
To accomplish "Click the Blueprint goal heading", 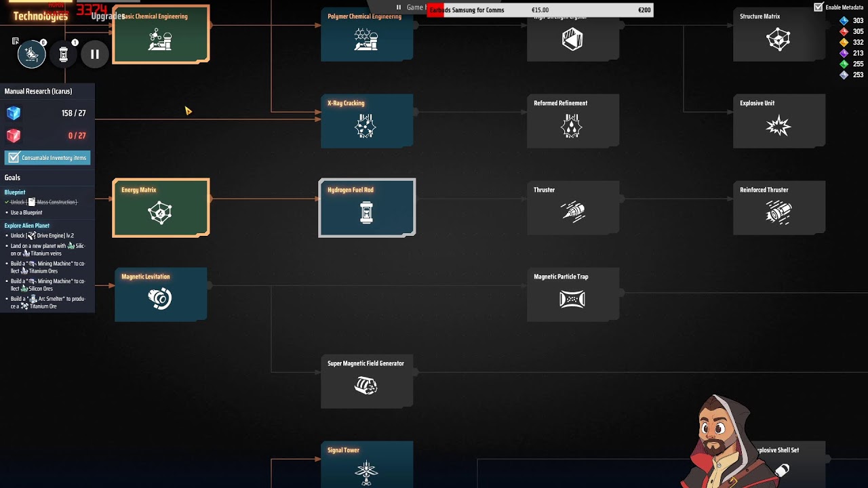I will pyautogui.click(x=15, y=192).
